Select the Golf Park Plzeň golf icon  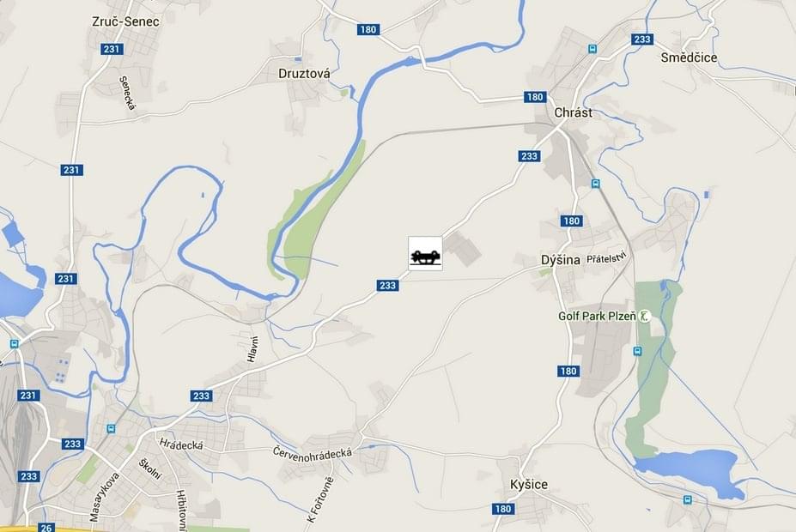pyautogui.click(x=645, y=317)
